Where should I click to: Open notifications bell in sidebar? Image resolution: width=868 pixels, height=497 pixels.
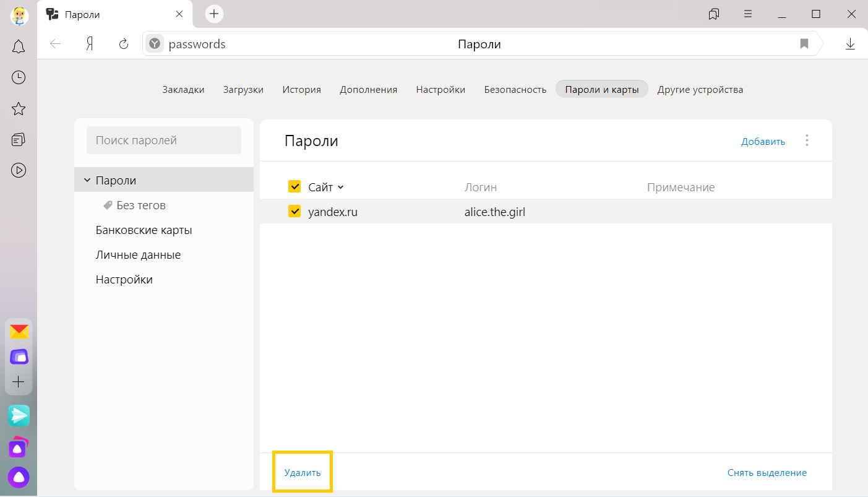tap(19, 46)
